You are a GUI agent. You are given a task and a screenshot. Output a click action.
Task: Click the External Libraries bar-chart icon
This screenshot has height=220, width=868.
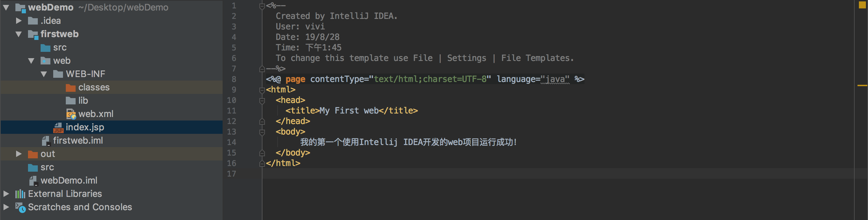coord(20,194)
